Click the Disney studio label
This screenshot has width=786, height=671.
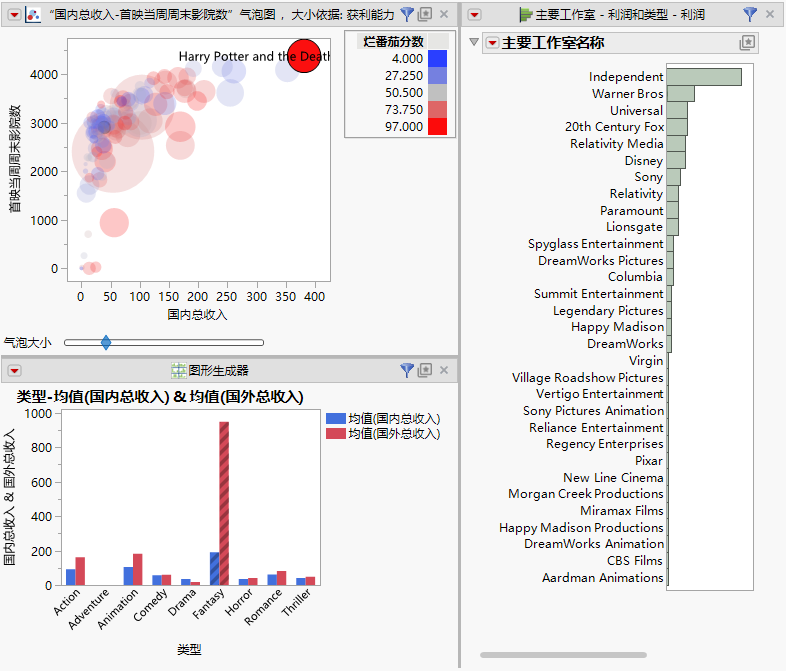tap(644, 161)
